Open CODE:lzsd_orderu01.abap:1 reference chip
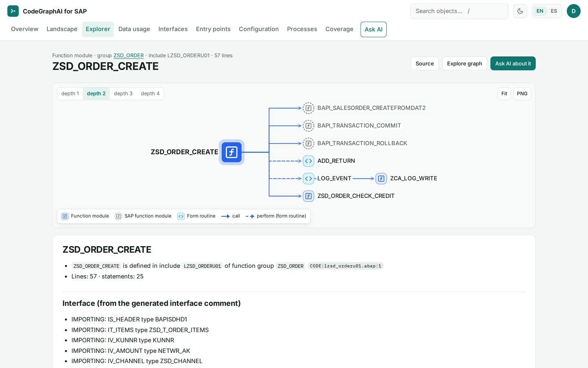Image resolution: width=588 pixels, height=368 pixels. [x=345, y=266]
